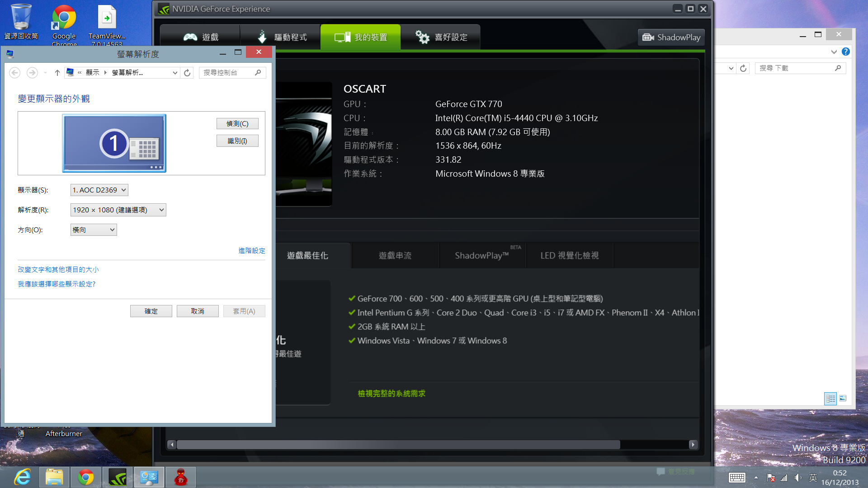The width and height of the screenshot is (868, 488).
Task: Click the Up arrow in 螢幕解析度 window
Action: click(57, 73)
